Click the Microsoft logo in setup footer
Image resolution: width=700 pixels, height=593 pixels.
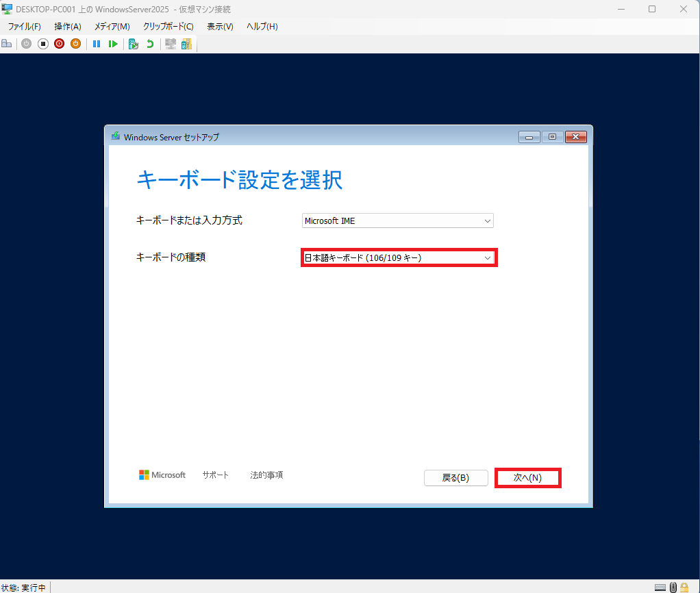[162, 475]
